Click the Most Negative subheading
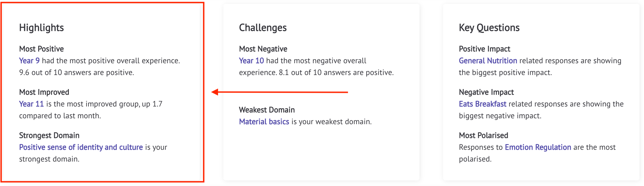 tap(263, 49)
